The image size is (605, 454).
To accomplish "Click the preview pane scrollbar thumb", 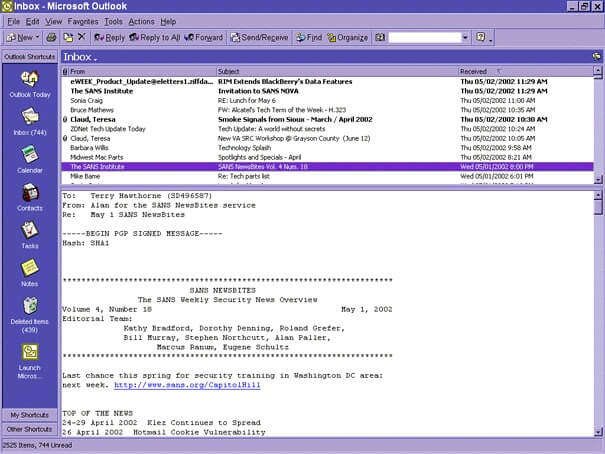I will tap(598, 207).
